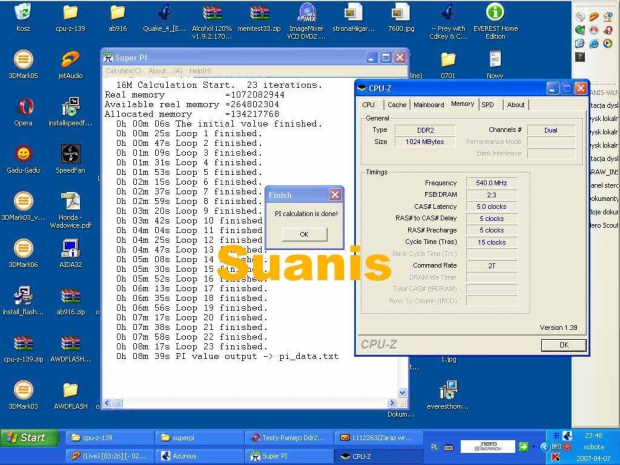
Task: Open the About tab in CPU-Z
Action: [515, 105]
